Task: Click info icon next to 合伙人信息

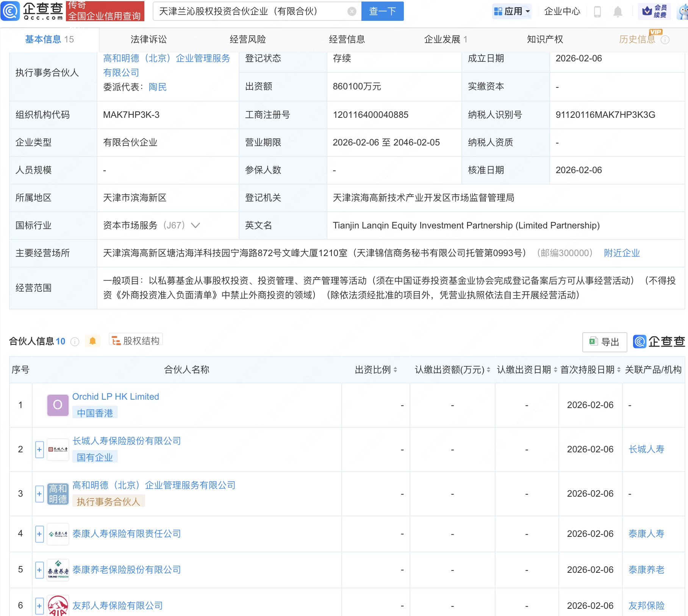Action: point(75,341)
